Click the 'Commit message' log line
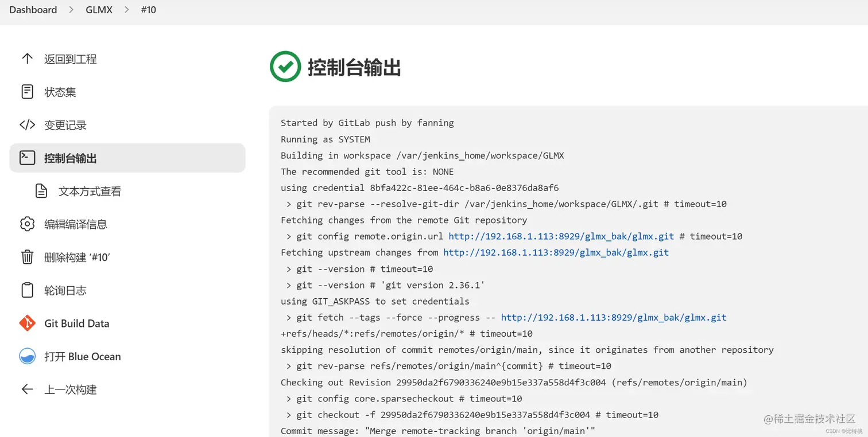Screen dimensions: 868x437 coord(438,431)
